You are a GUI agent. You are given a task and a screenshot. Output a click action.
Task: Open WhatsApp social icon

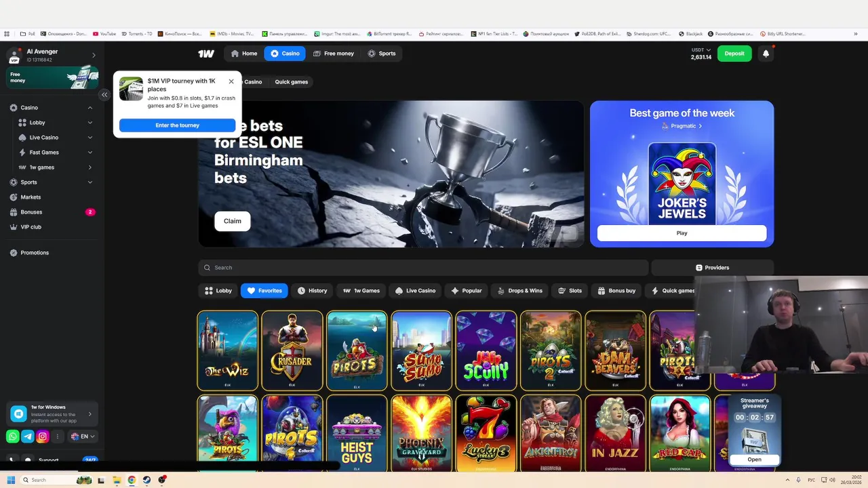pyautogui.click(x=13, y=436)
